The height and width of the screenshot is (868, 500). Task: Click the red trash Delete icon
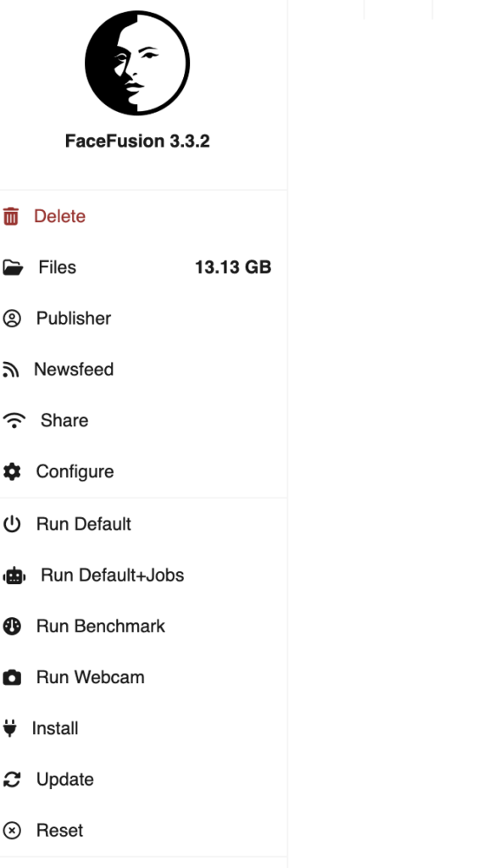(x=10, y=216)
